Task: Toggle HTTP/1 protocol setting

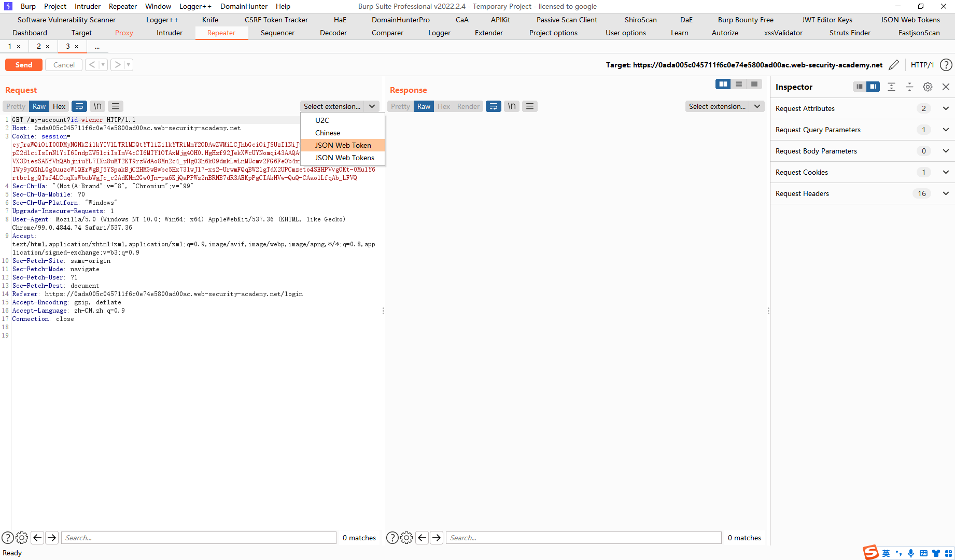Action: click(x=922, y=65)
